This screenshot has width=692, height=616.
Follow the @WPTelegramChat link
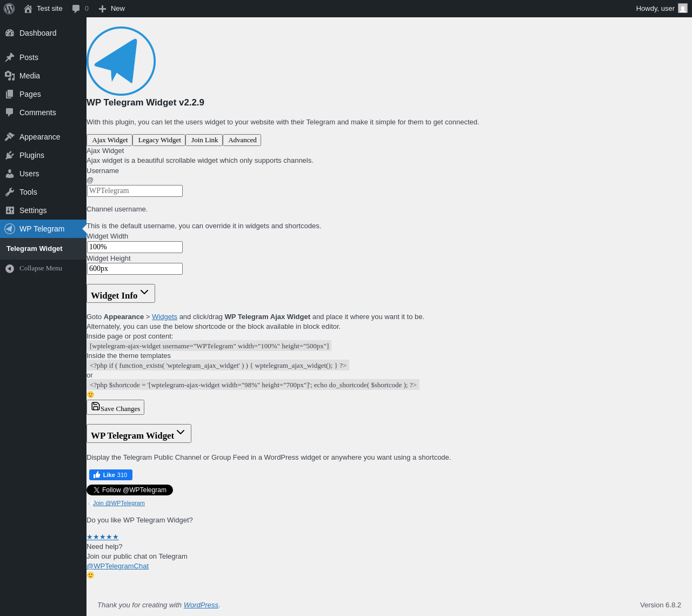117,566
